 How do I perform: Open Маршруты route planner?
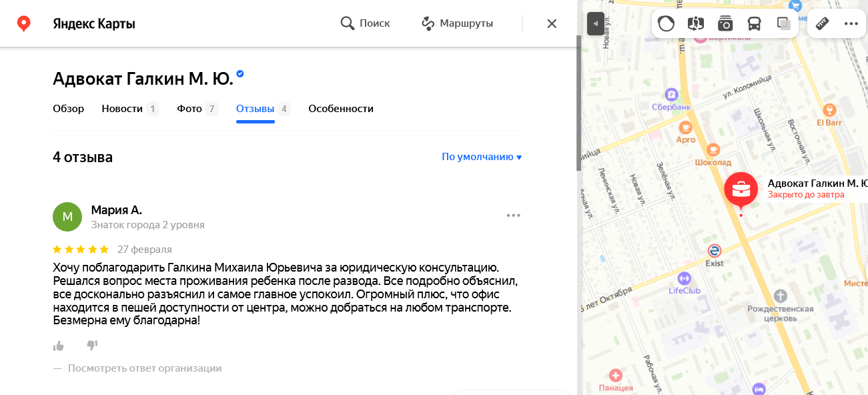coord(457,24)
